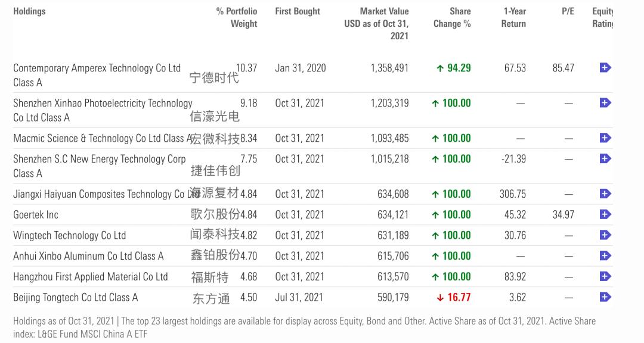
Task: Click Beijing Tongtech equity rating icon
Action: pos(605,297)
